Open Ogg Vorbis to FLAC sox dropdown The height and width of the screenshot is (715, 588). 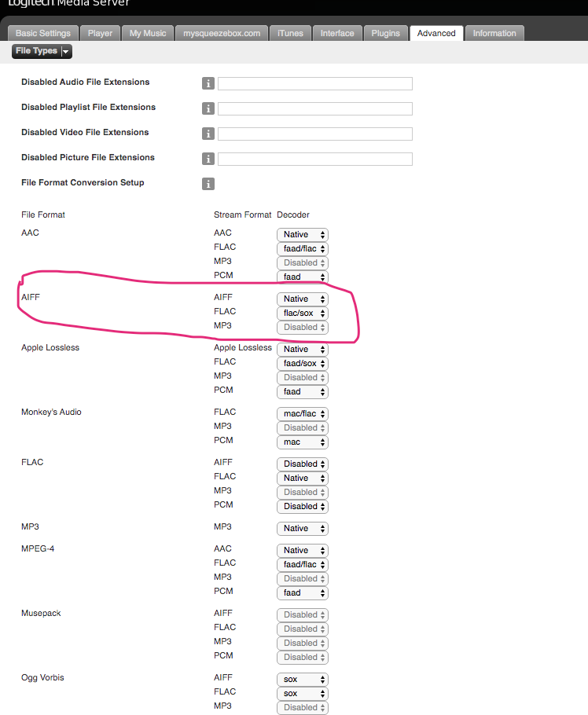(303, 693)
